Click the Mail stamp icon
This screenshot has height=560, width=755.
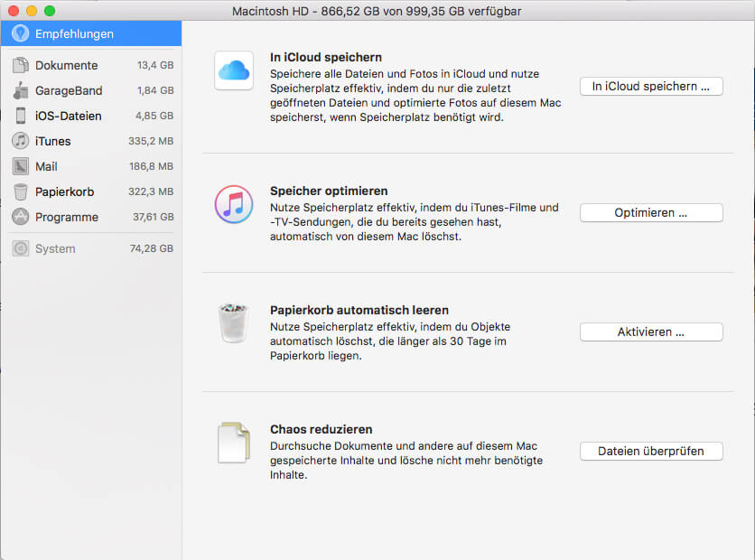click(20, 166)
